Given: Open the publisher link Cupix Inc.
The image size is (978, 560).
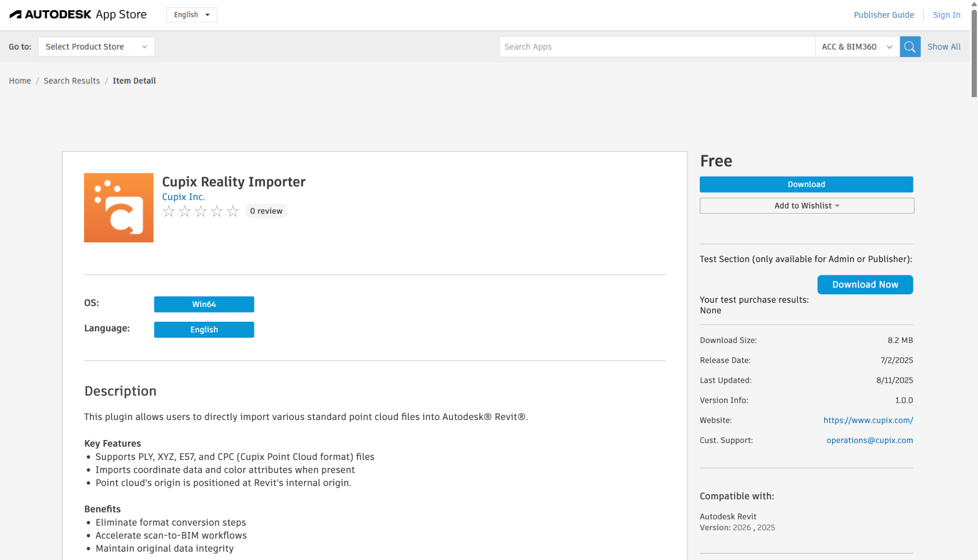Looking at the screenshot, I should coord(183,197).
